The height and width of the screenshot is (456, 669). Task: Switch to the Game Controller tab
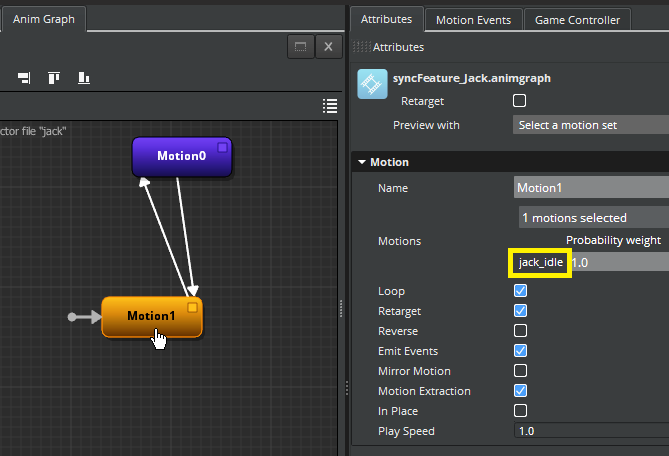(x=577, y=19)
